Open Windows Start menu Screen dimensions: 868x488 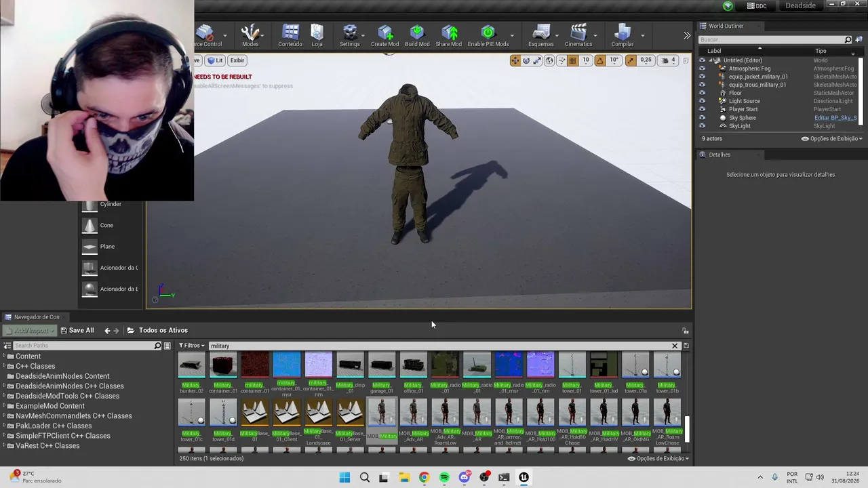[344, 477]
